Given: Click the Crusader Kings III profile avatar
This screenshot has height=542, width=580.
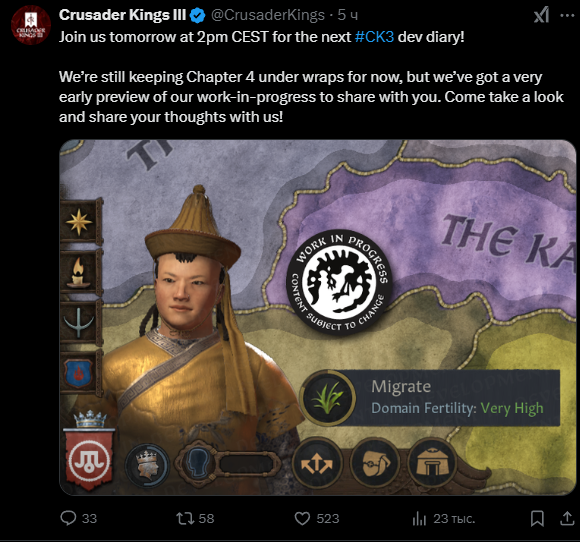Looking at the screenshot, I should [31, 24].
